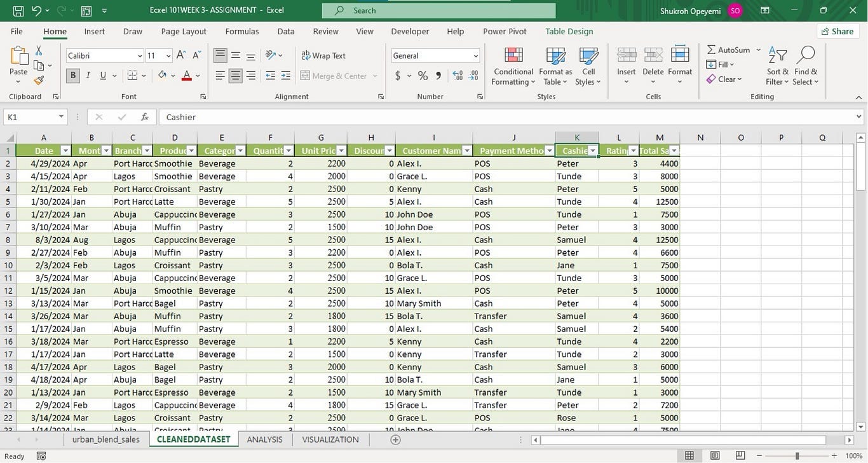Open filter dropdown for Cashier column
Viewport: 868px width, 463px height.
point(593,151)
